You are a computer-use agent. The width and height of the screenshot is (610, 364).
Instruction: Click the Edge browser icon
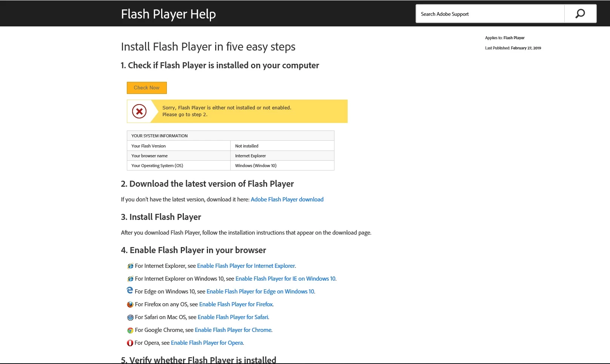[x=130, y=290]
